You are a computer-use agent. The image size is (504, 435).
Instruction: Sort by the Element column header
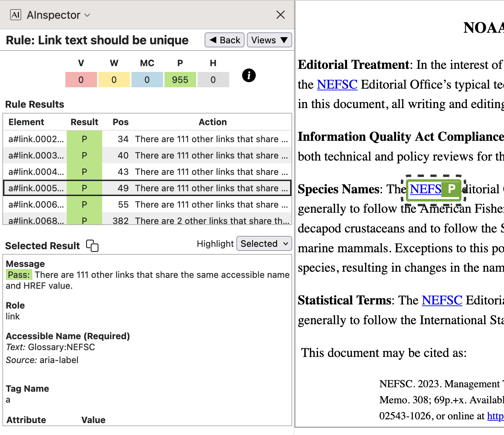pyautogui.click(x=26, y=122)
